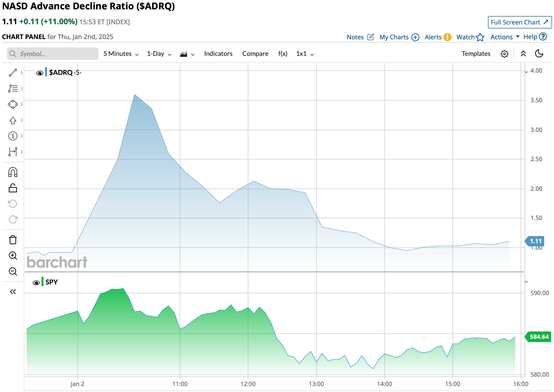Click the $ADRQ blue color swatch
Screen dimensions: 554x392
pyautogui.click(x=46, y=72)
